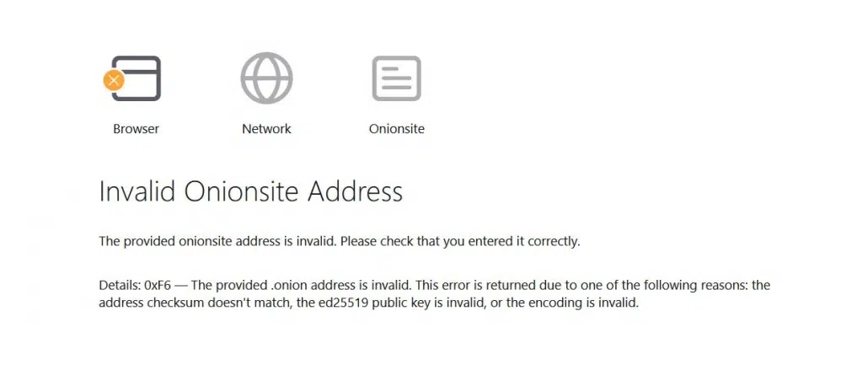868x381 pixels.
Task: Click the word "Invalid" in the heading
Action: pyautogui.click(x=137, y=191)
